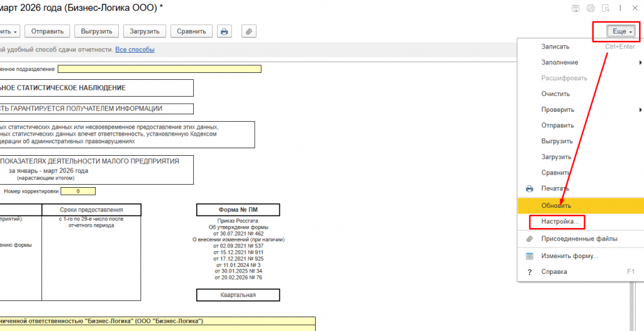Select Очистить from the menu
644x331 pixels.
click(580, 94)
